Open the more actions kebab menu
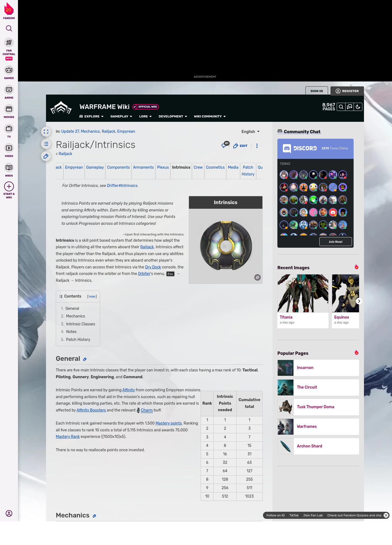This screenshot has width=392, height=545. [257, 146]
